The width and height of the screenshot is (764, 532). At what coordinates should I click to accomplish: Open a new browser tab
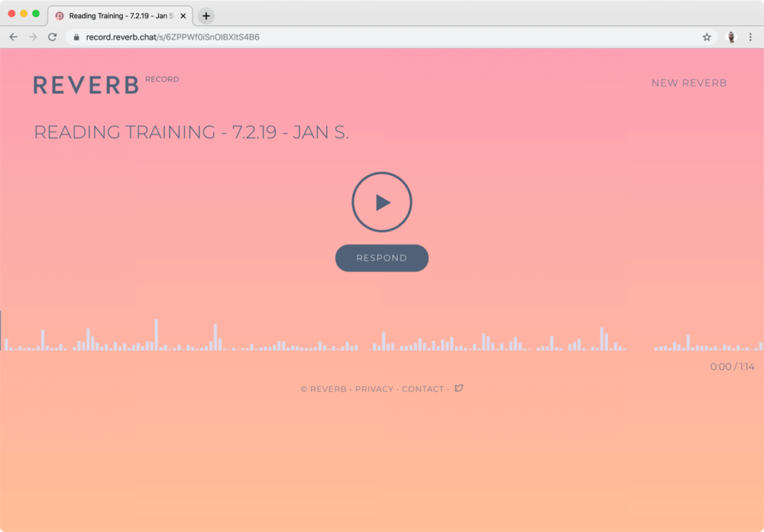click(x=206, y=16)
